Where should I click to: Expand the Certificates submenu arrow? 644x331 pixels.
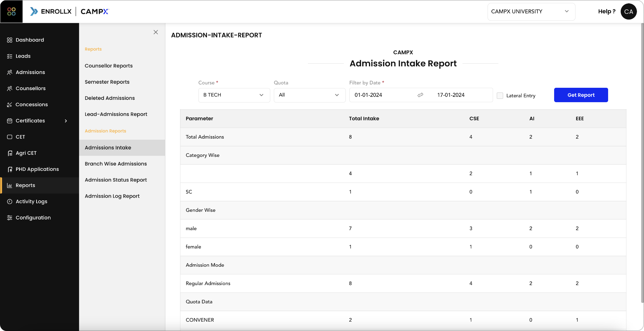click(66, 121)
